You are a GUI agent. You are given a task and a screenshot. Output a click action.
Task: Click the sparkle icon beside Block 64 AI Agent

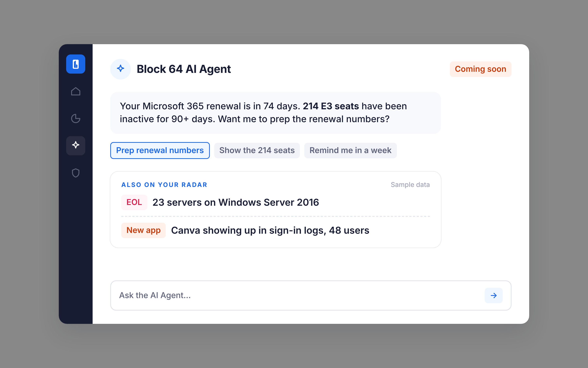tap(121, 69)
